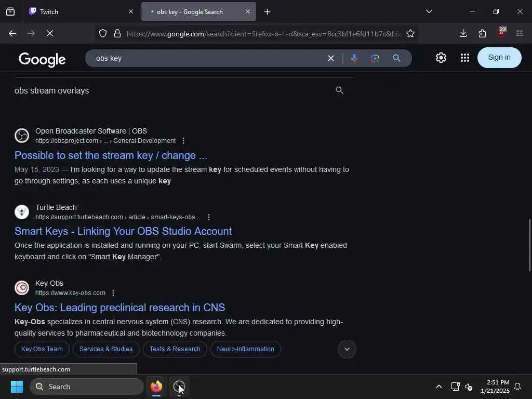Open Smart Keys - Linking Your OBS Studio Account
Screen dimensions: 532x399
click(123, 231)
